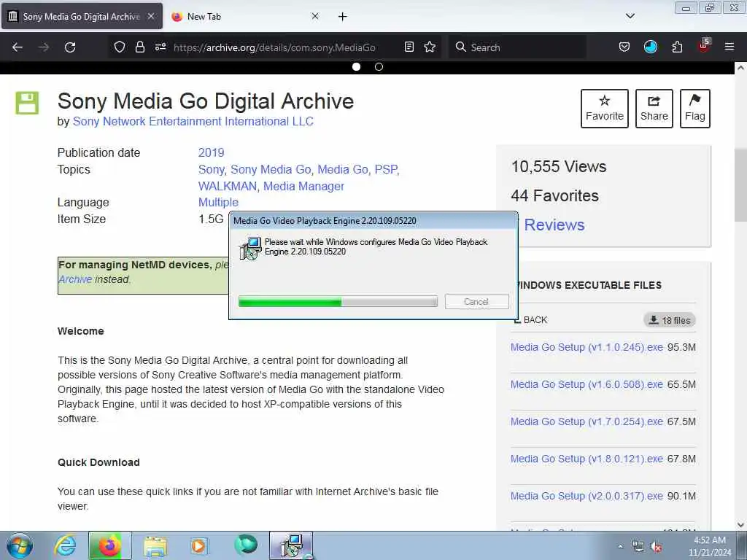The height and width of the screenshot is (560, 747).
Task: Click the archive.org URL address field
Action: point(274,47)
